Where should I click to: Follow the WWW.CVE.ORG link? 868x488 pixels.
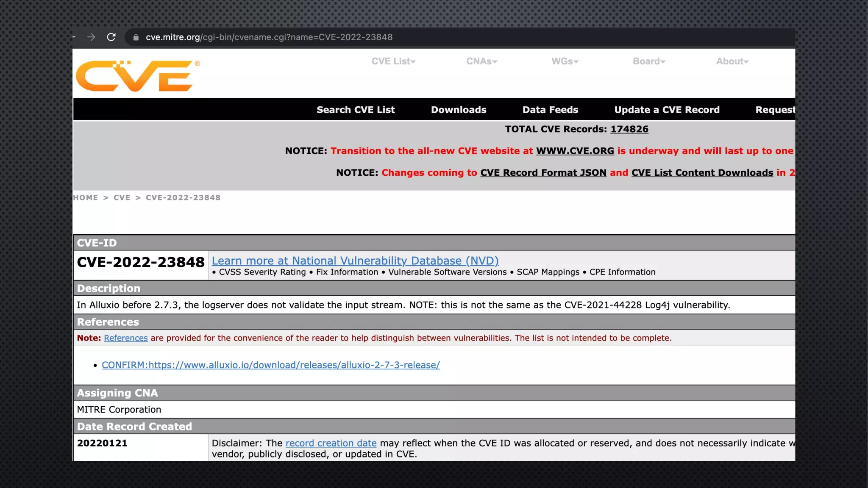coord(575,151)
